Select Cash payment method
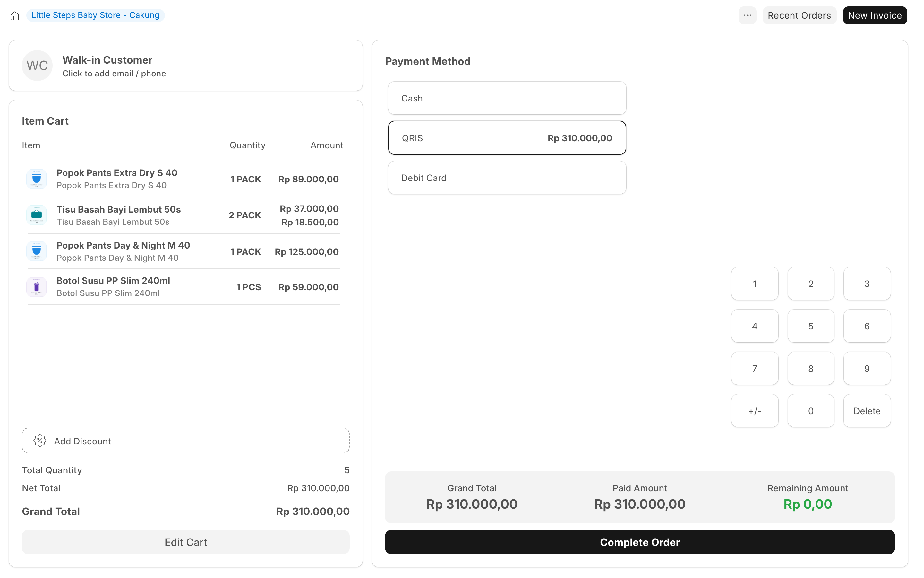Viewport: 924px width, 578px height. (x=507, y=98)
